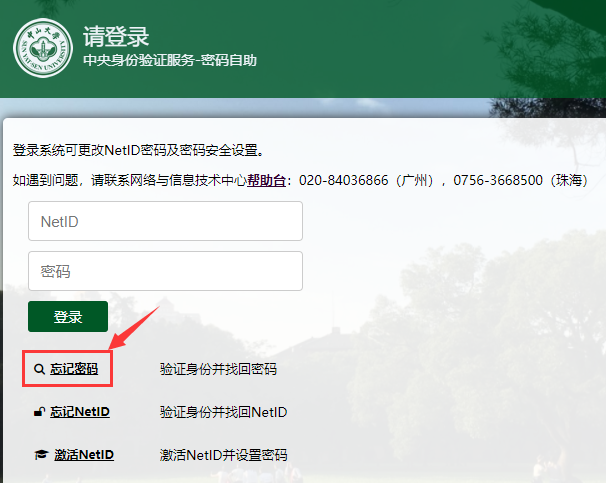Click the text 验证身份并找回NetID
This screenshot has width=606, height=483.
[x=223, y=412]
